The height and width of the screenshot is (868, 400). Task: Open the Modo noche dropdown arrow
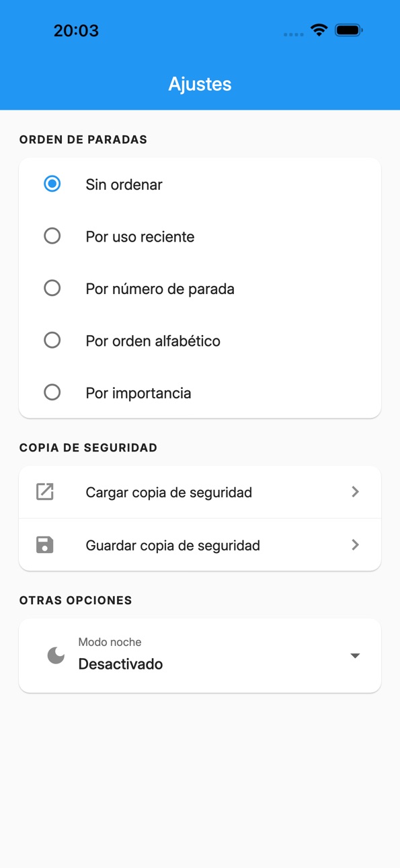355,656
